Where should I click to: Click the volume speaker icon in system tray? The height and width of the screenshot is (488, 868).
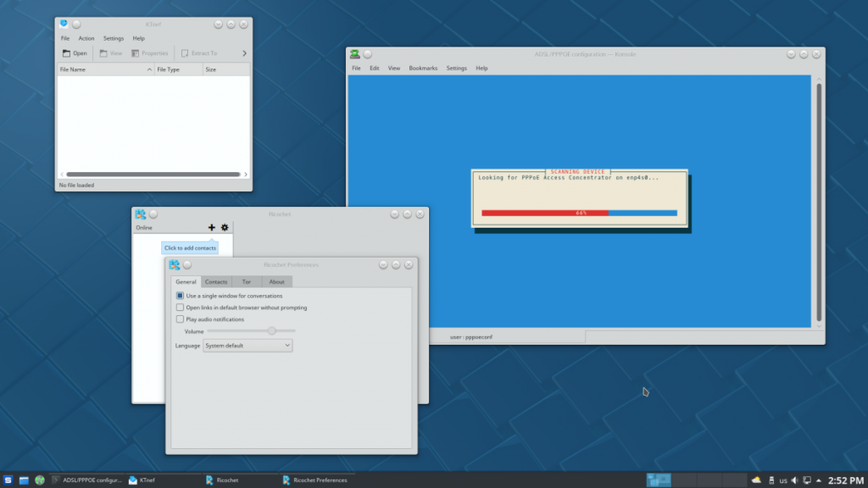click(794, 480)
